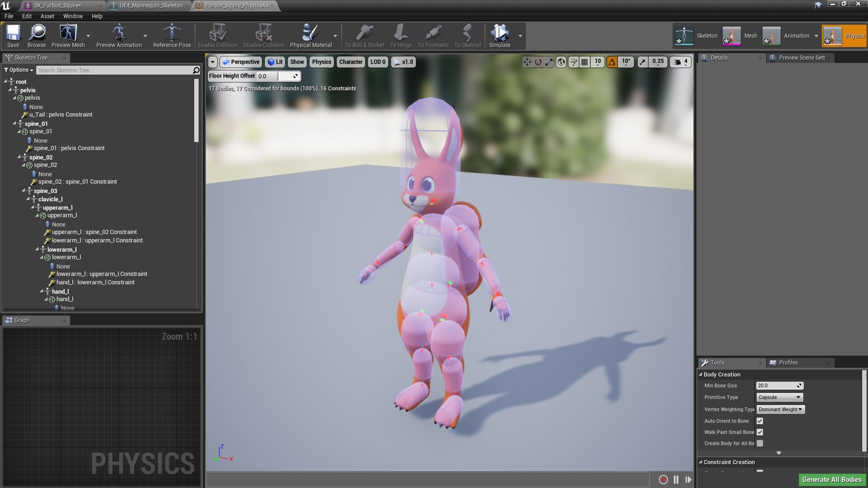Image resolution: width=868 pixels, height=488 pixels.
Task: Enable Create Body for All Bones
Action: pyautogui.click(x=760, y=443)
